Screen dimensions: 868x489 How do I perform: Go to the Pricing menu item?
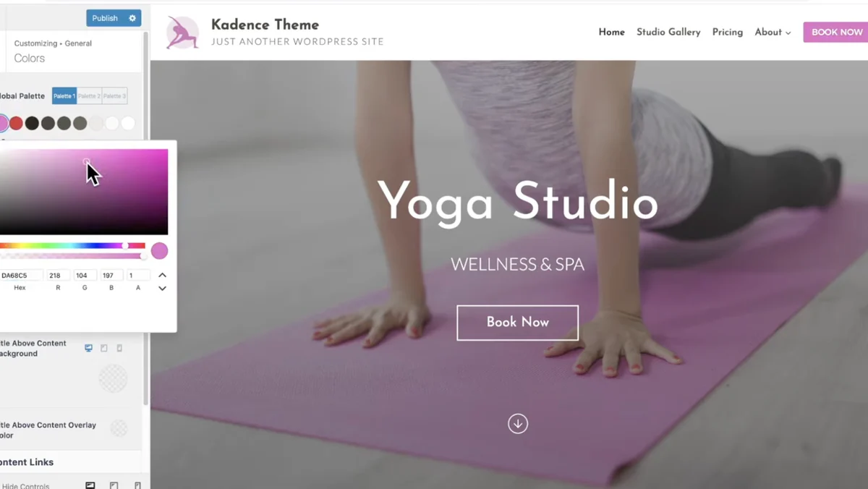728,32
